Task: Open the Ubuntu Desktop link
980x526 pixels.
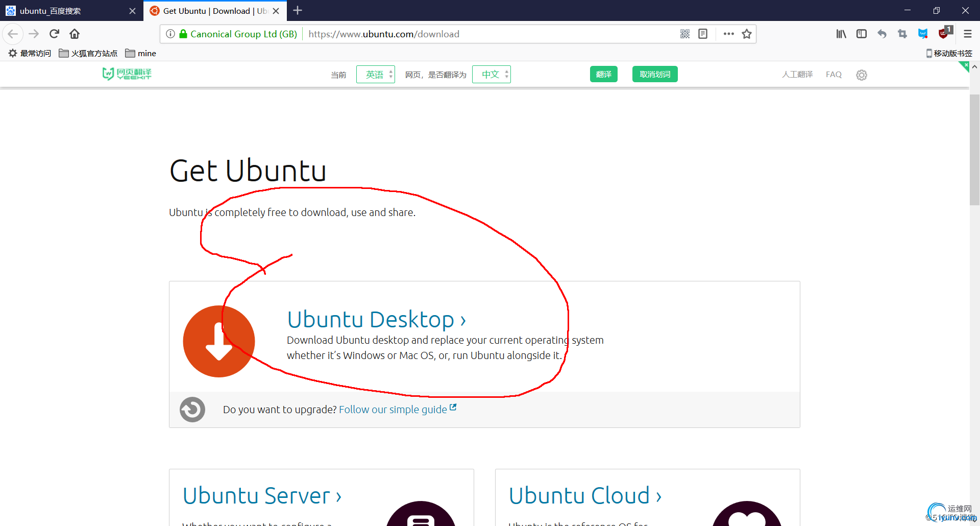Action: click(376, 320)
